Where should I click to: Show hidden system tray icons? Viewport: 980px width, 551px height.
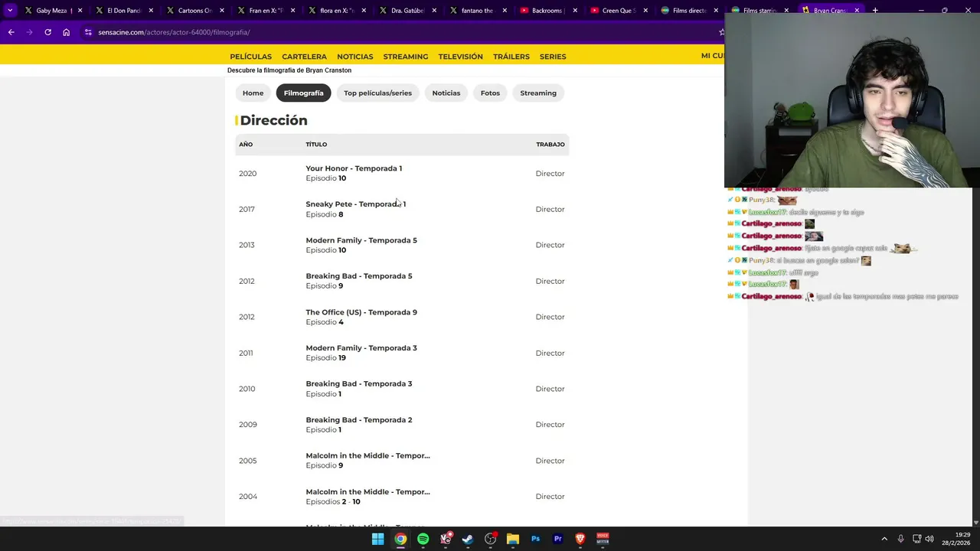click(884, 539)
